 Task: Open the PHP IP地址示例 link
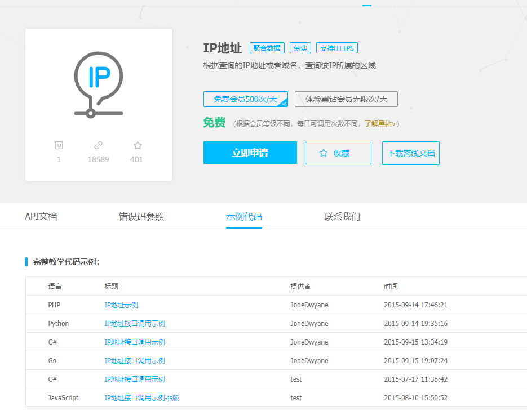[x=121, y=305]
